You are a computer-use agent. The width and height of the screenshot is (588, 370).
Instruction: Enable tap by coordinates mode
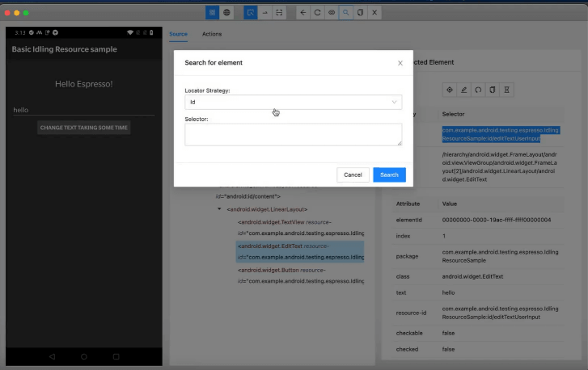(280, 13)
